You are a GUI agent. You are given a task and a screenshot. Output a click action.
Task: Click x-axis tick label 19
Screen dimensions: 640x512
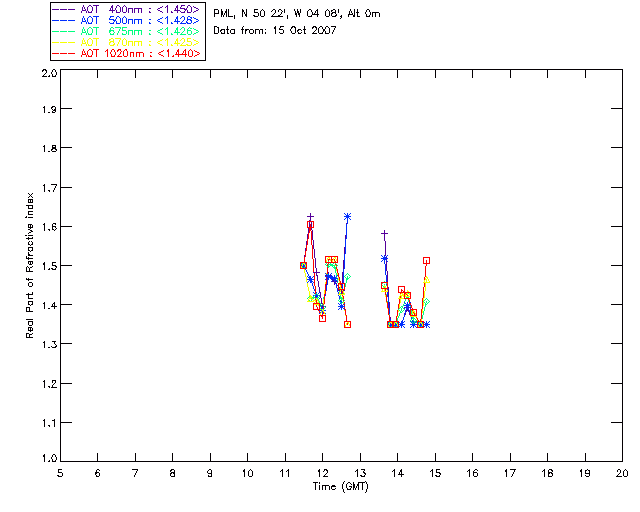coord(585,474)
